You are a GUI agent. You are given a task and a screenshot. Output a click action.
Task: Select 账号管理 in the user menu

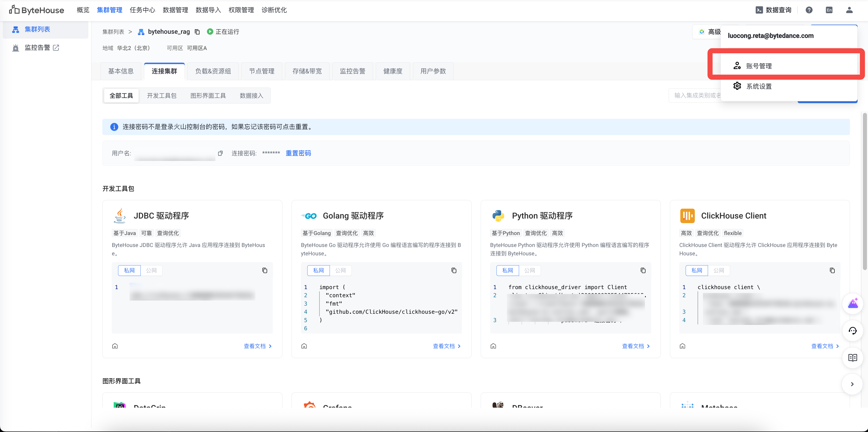pos(759,66)
